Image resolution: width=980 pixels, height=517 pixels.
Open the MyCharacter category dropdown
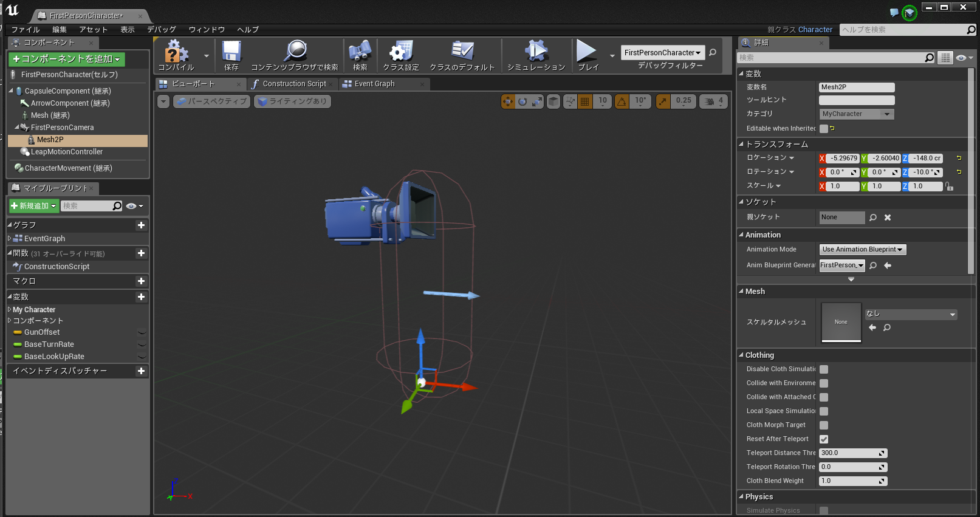click(856, 114)
